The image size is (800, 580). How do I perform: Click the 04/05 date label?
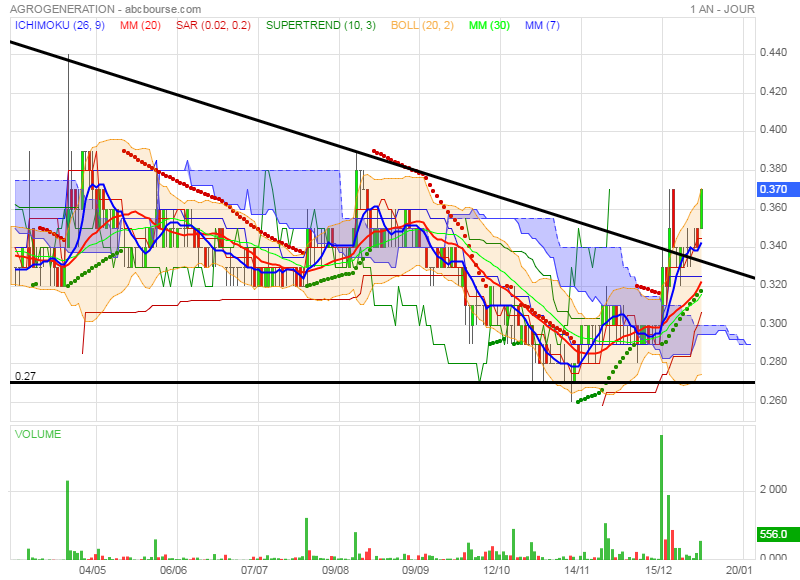92,570
